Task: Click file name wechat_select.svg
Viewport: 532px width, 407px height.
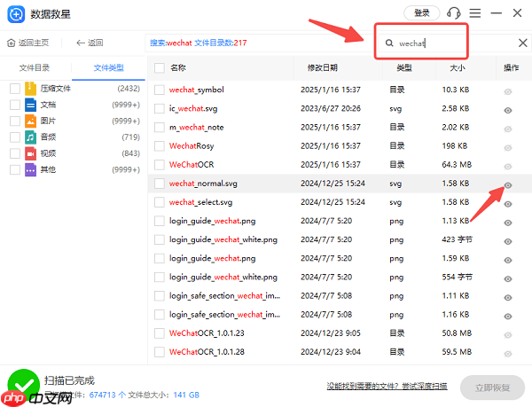Action: pos(201,202)
